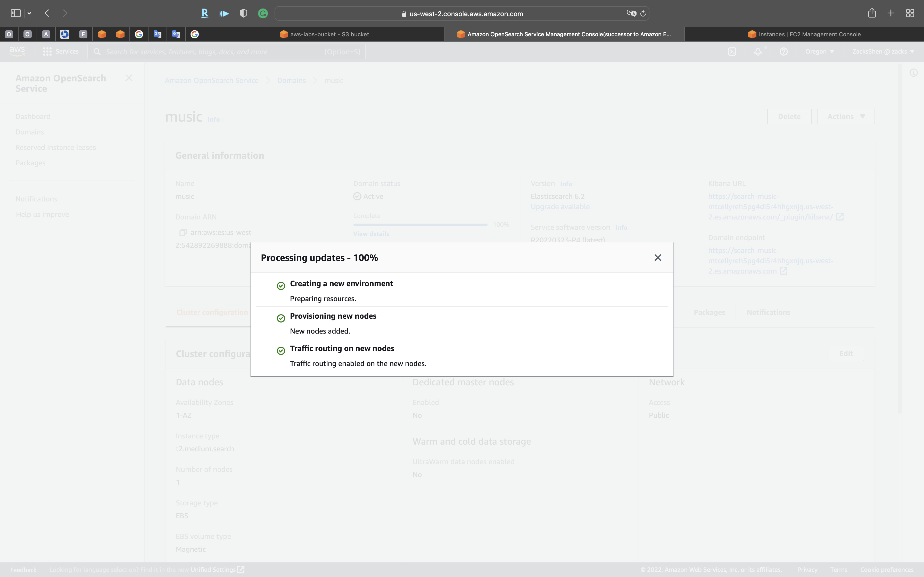
Task: Click the AWS help question icon
Action: click(x=783, y=52)
